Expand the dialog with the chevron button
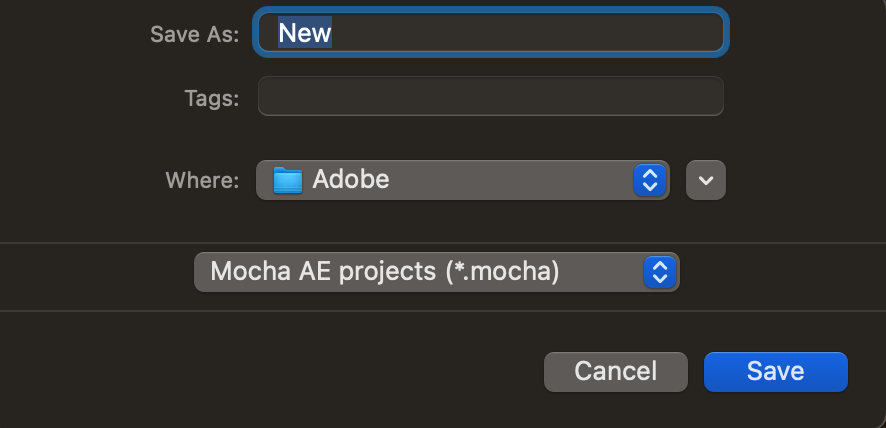Screen dimensions: 886x428 point(706,180)
